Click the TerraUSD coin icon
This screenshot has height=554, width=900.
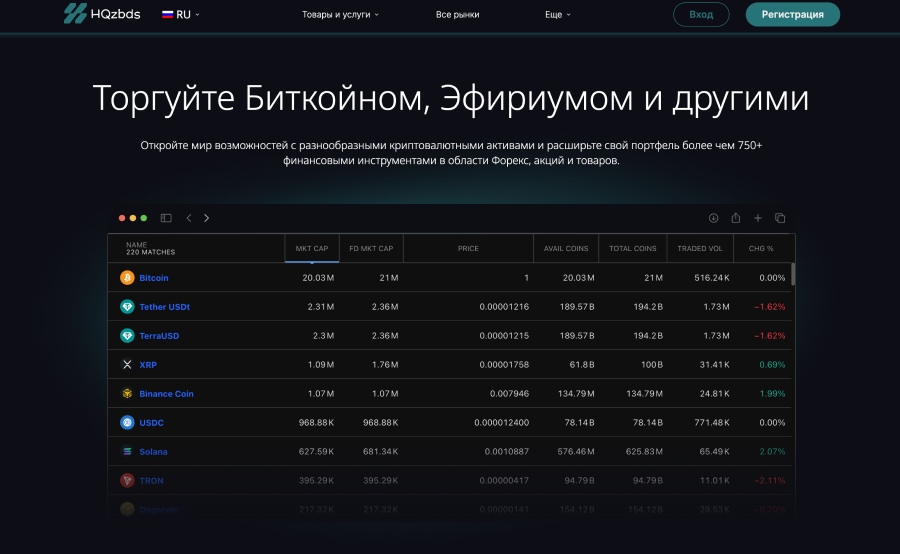127,336
